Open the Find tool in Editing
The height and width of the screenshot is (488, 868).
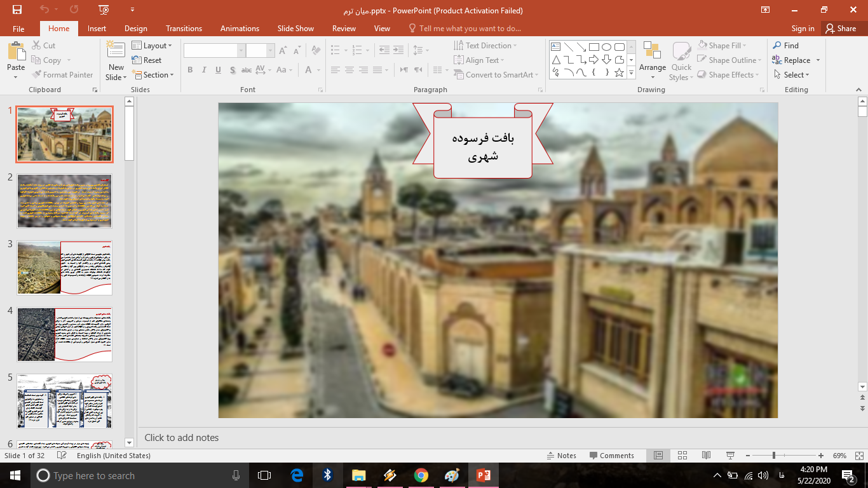(785, 46)
